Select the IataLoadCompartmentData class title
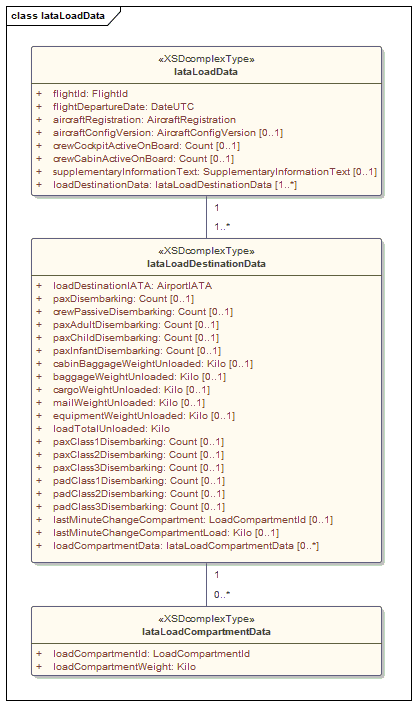The width and height of the screenshot is (417, 706). click(206, 632)
